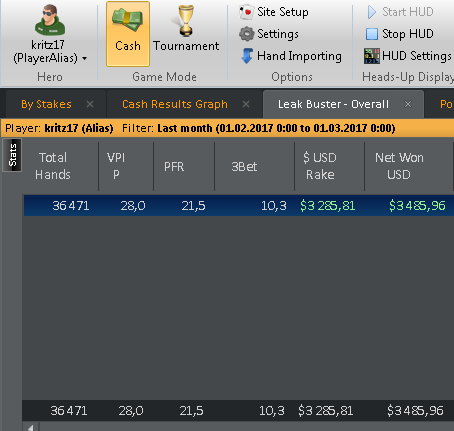Click the Stop HUD square icon
The width and height of the screenshot is (454, 431).
click(372, 34)
